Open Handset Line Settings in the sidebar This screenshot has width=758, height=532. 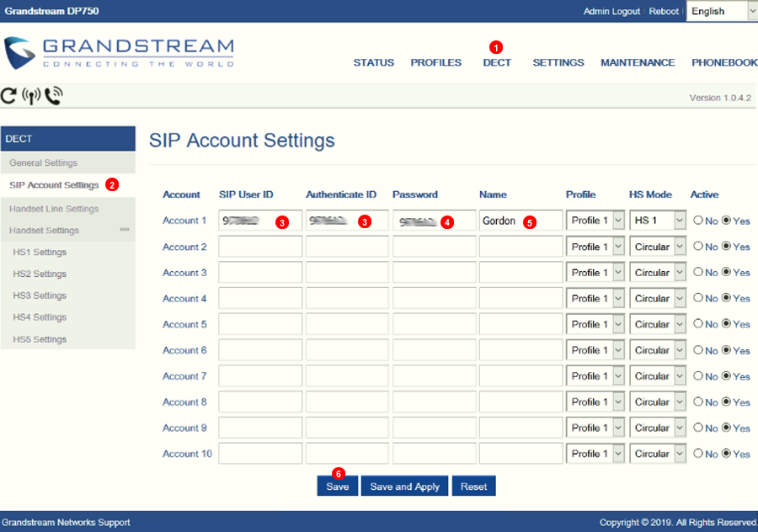pyautogui.click(x=68, y=209)
